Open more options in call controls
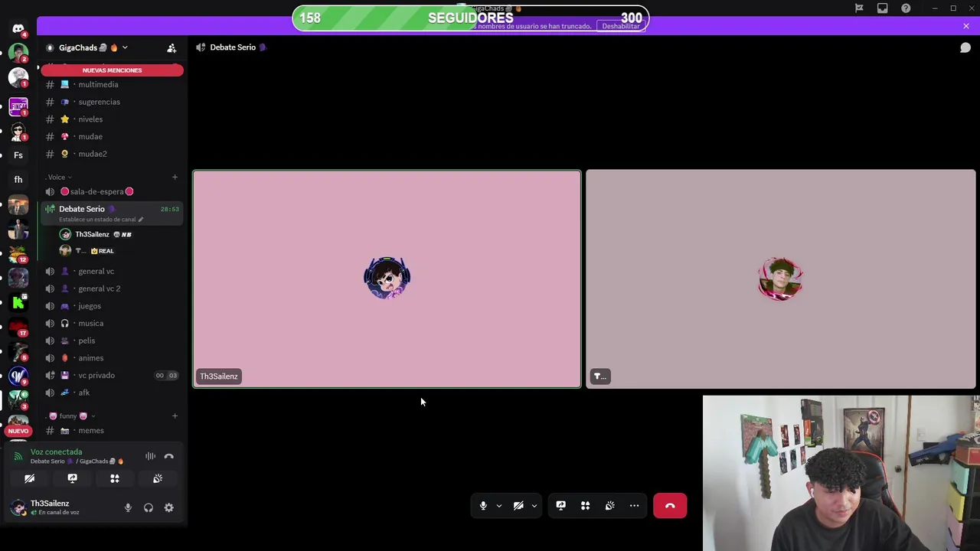Screen dimensions: 980x551 click(634, 506)
